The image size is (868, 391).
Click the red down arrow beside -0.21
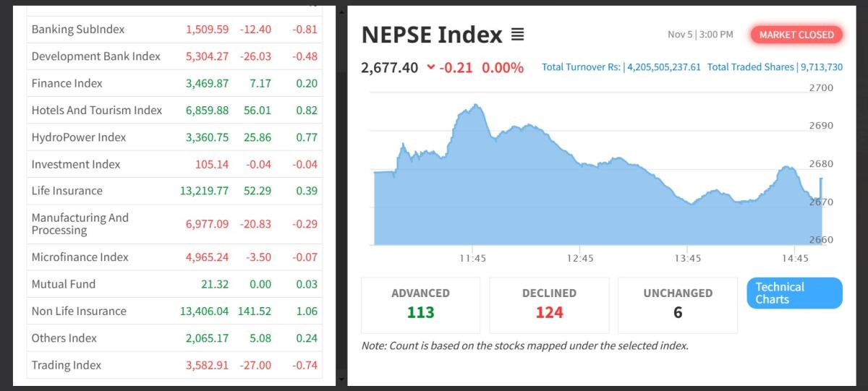pos(431,67)
